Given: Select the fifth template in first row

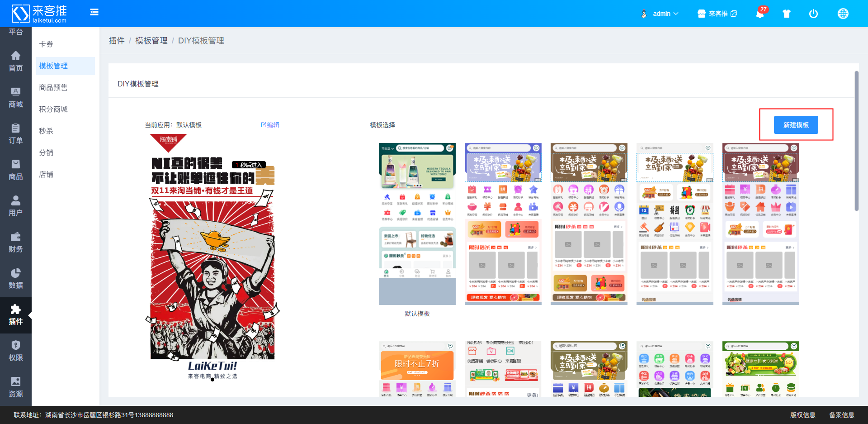Looking at the screenshot, I should (x=761, y=224).
